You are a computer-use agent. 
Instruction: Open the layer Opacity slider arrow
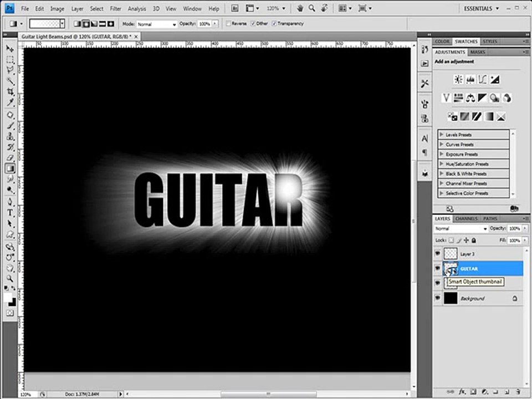525,229
